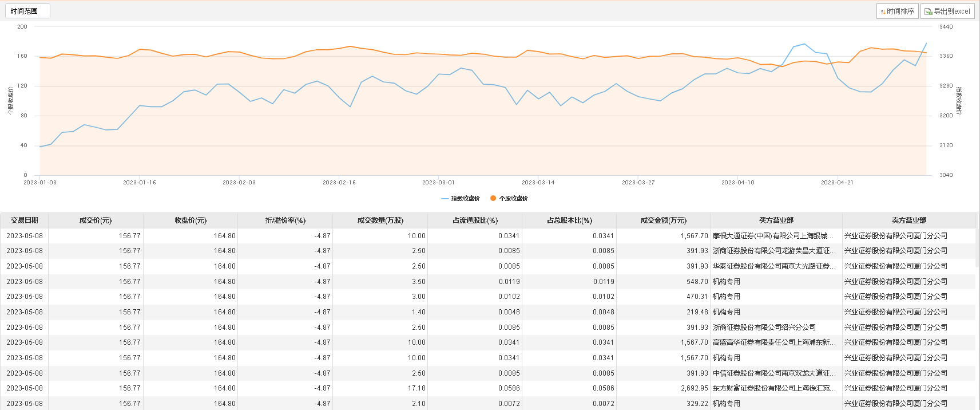Screen dimensions: 980x410
Task: Click the 2.10 volume cell
Action: pyautogui.click(x=380, y=404)
